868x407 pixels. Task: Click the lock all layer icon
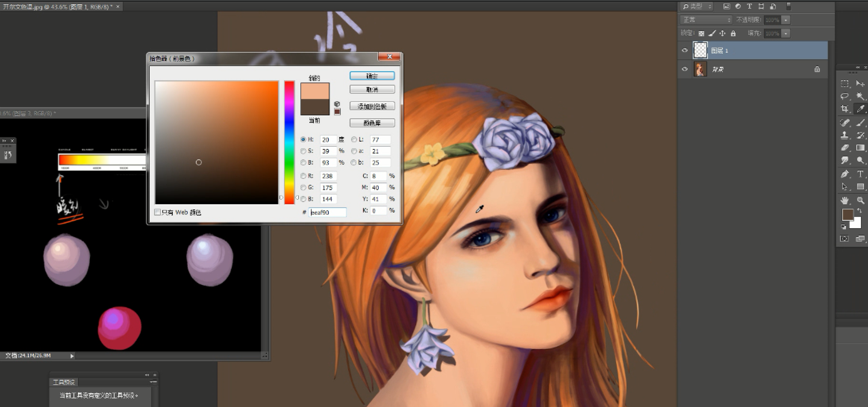733,34
